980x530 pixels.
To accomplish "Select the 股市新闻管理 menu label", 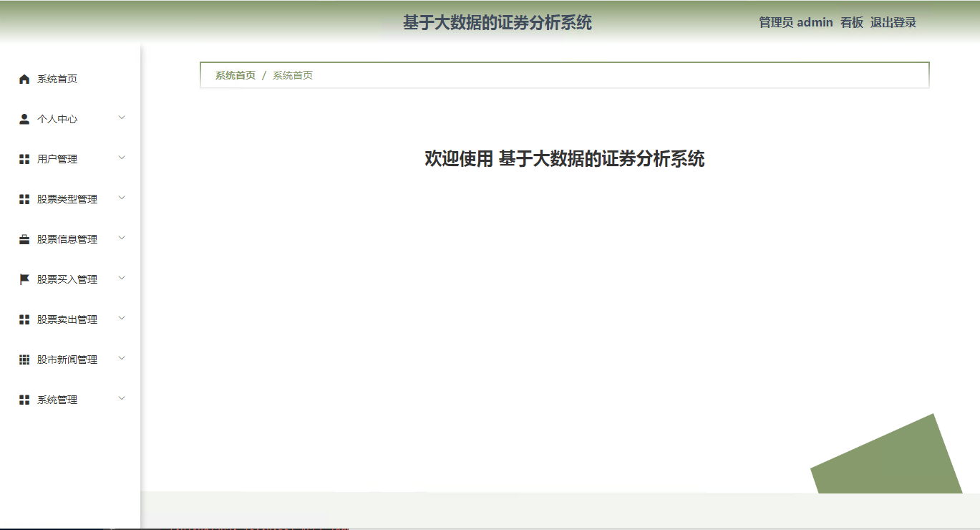I will [x=67, y=360].
